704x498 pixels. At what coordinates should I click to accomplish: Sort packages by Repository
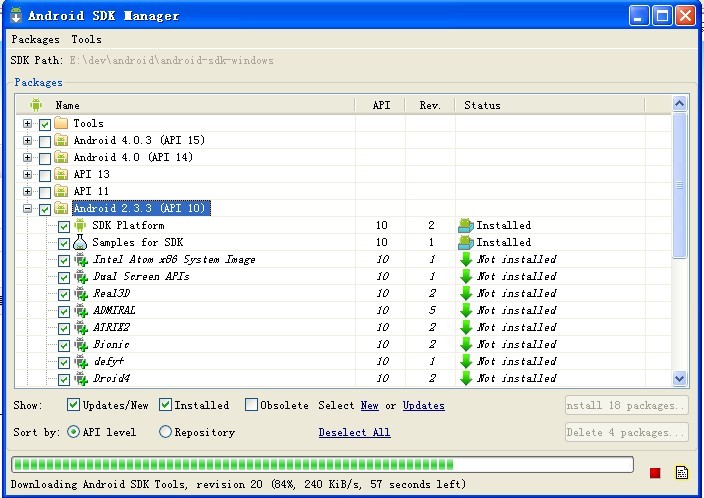[x=165, y=432]
